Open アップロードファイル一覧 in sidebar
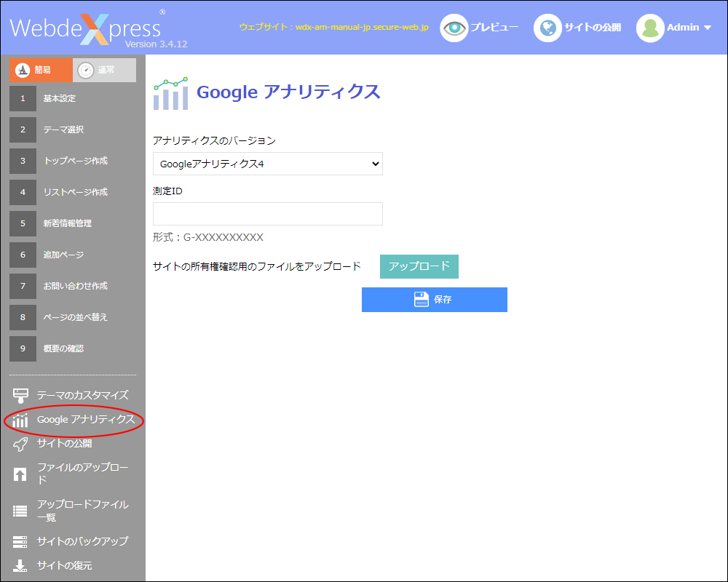 point(83,511)
